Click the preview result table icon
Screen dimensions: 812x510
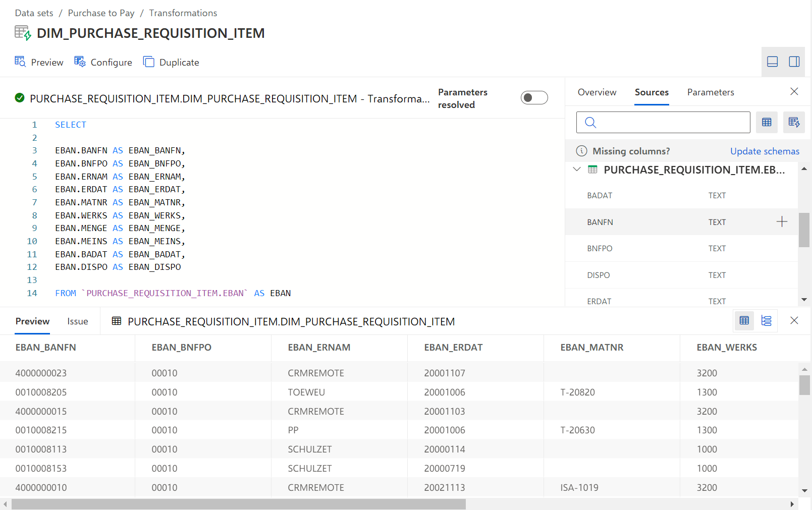pyautogui.click(x=117, y=321)
